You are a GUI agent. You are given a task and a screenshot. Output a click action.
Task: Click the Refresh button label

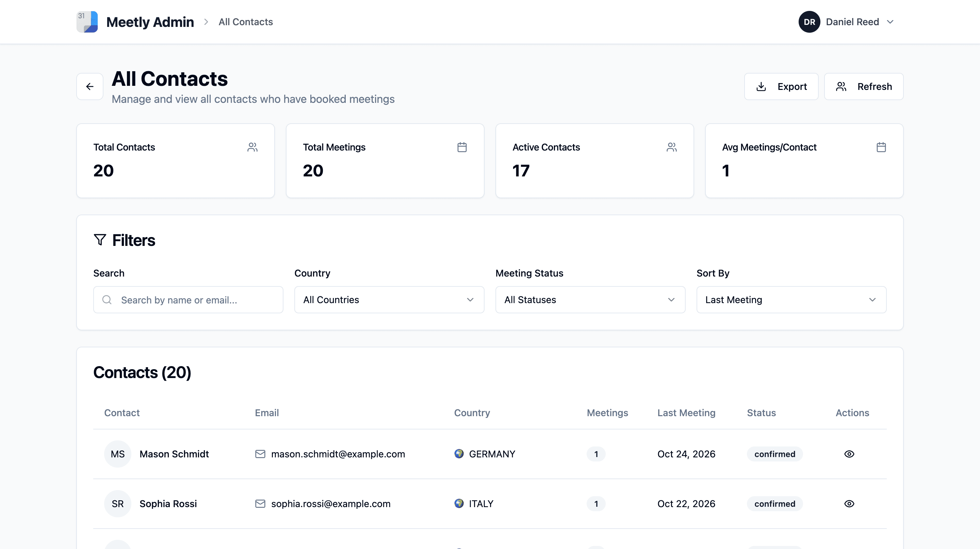[x=875, y=87]
